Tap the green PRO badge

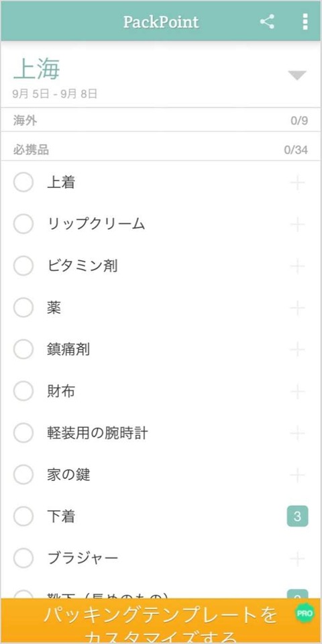tap(305, 614)
